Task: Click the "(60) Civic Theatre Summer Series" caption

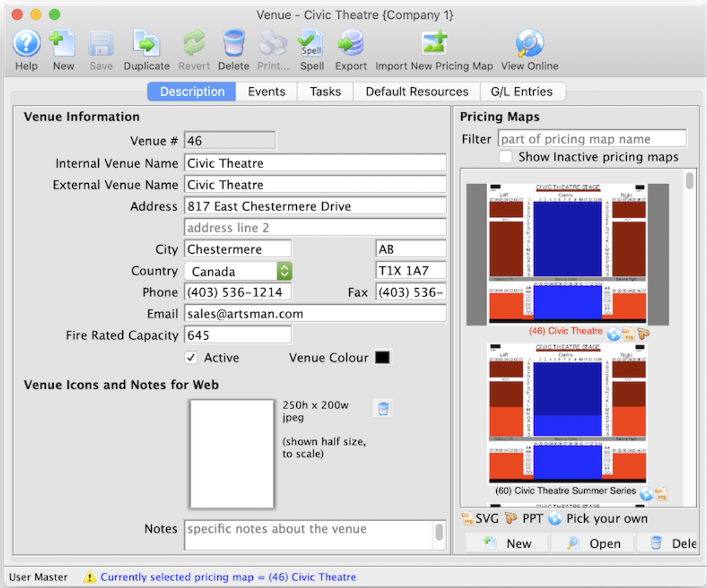Action: [x=565, y=490]
